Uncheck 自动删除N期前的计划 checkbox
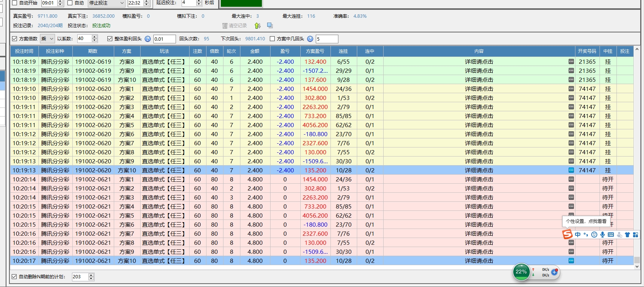644x287 pixels. pos(14,277)
